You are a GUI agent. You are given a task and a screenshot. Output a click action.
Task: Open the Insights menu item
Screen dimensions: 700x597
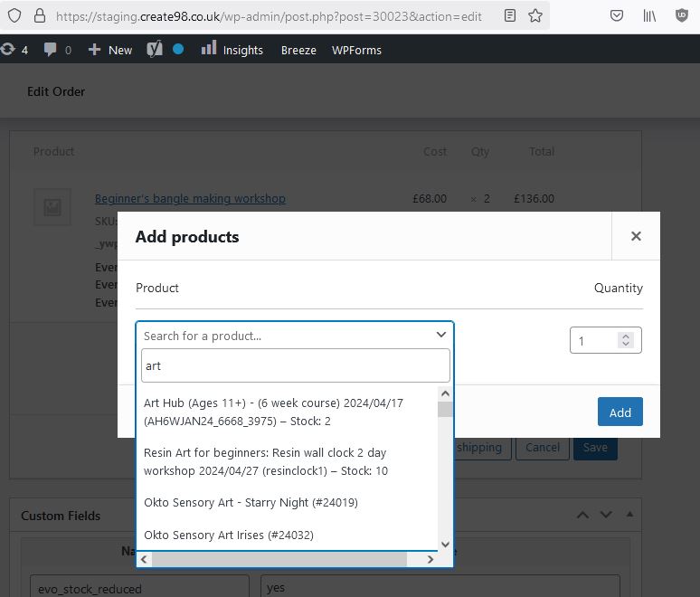tap(243, 50)
